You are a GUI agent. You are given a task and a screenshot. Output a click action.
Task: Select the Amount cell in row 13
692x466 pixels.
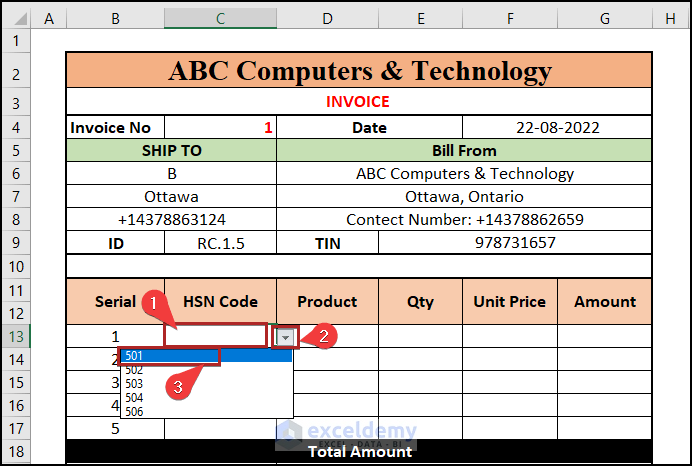pos(605,337)
